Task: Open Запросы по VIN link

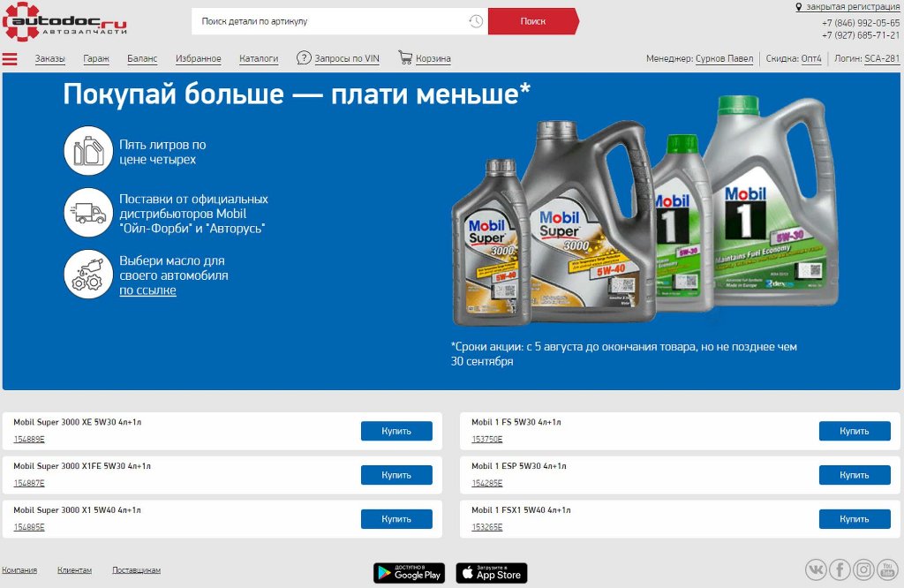Action: [x=347, y=58]
